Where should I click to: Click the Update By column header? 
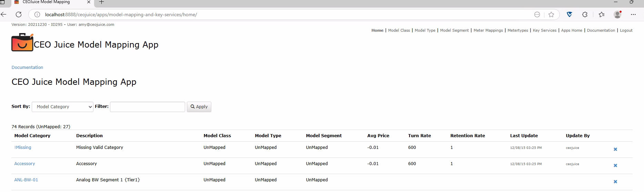pos(578,136)
